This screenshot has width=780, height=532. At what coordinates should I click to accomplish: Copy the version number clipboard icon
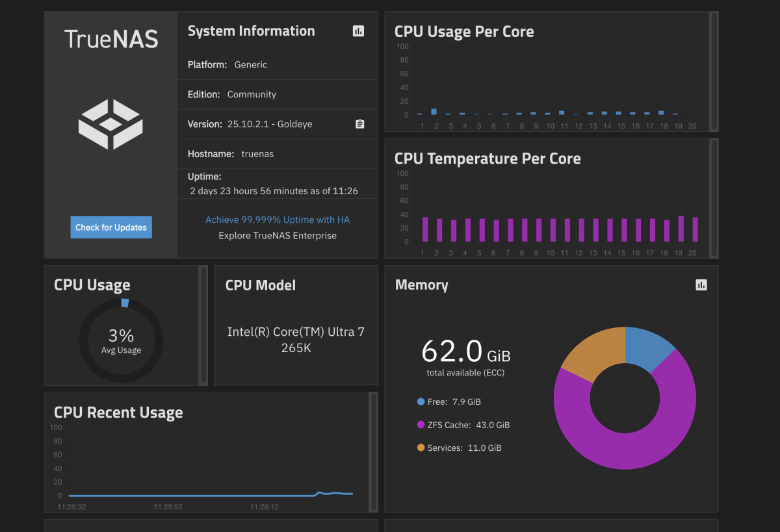coord(360,124)
